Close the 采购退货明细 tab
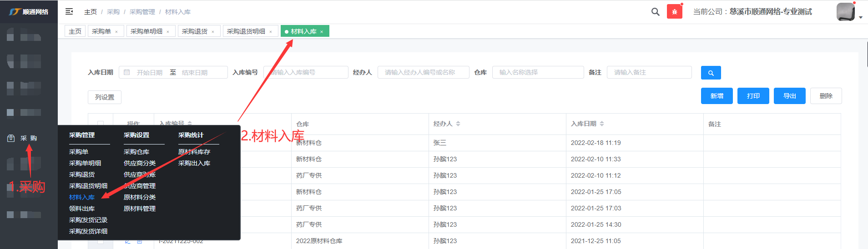 [x=271, y=32]
